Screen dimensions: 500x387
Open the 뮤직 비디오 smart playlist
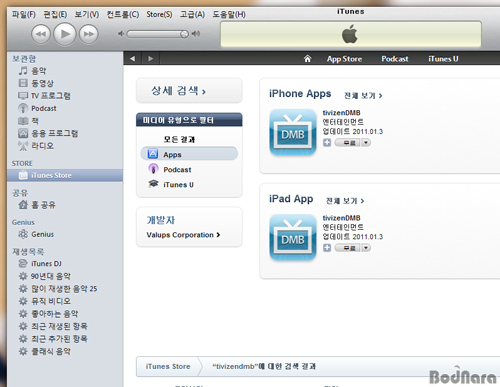(x=65, y=301)
